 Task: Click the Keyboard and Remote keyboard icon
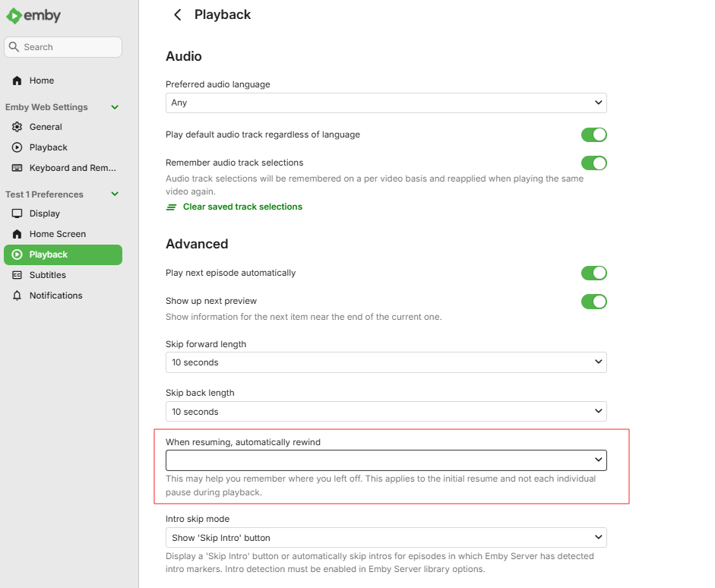pos(17,168)
